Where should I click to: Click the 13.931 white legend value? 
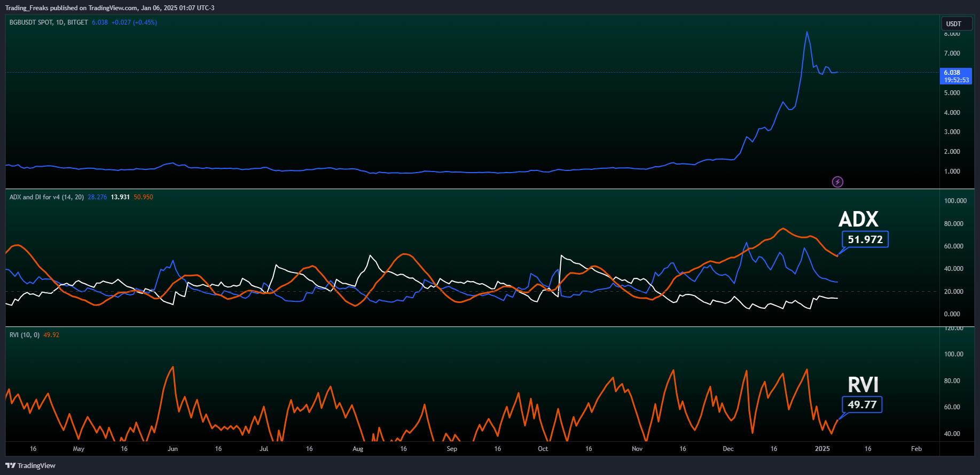(120, 197)
